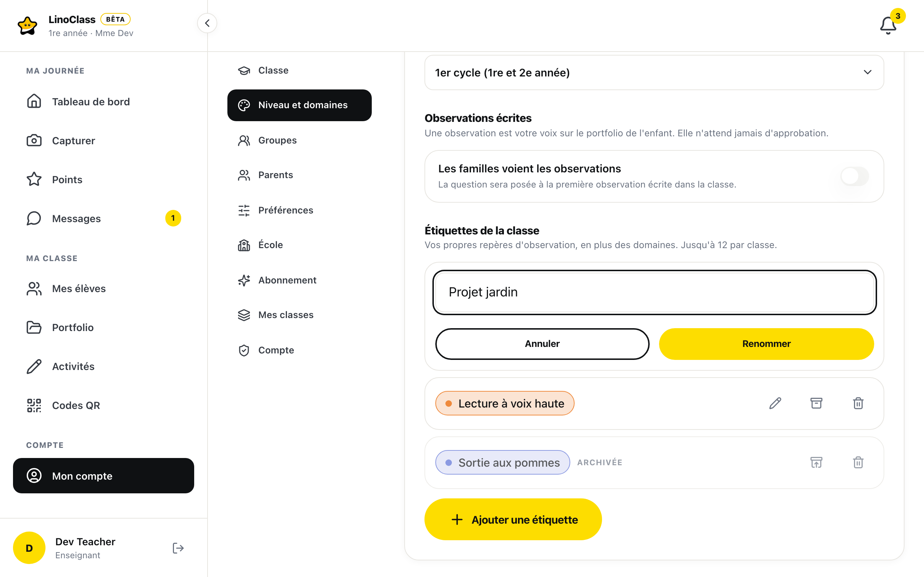
Task: Click the LinoClass star logo
Action: (27, 26)
